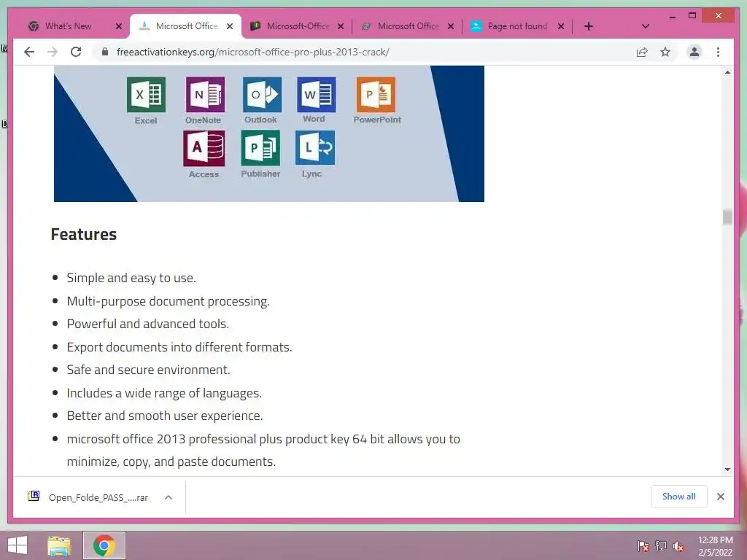Close the What's New tab
The height and width of the screenshot is (560, 747).
(x=119, y=27)
